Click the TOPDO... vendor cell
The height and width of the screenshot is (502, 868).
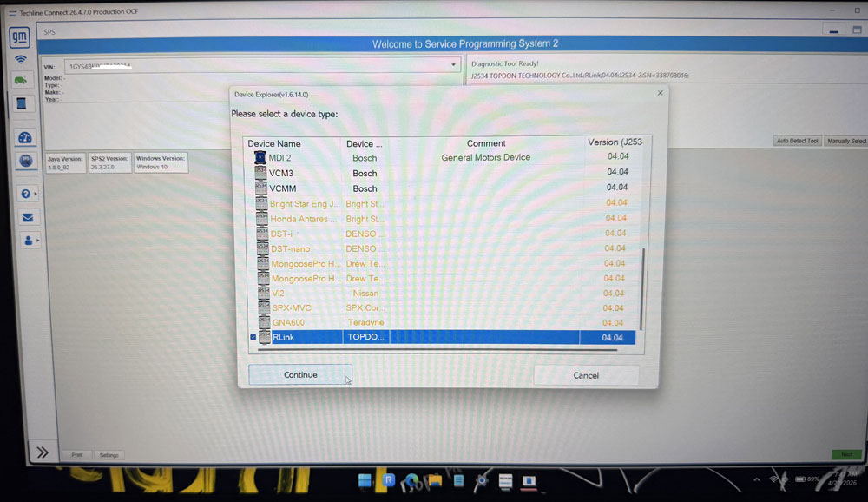tap(365, 337)
